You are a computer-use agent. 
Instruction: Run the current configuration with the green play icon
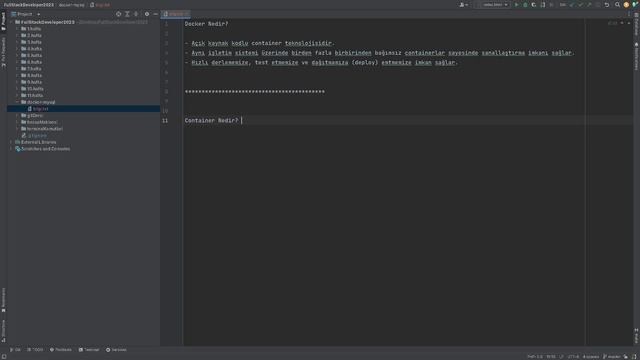point(516,5)
